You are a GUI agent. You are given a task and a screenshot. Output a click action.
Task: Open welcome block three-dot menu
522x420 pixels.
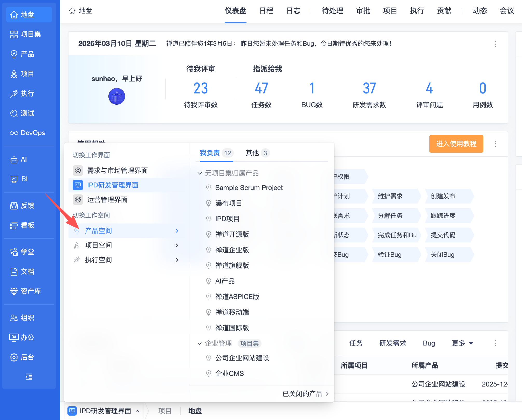click(495, 44)
